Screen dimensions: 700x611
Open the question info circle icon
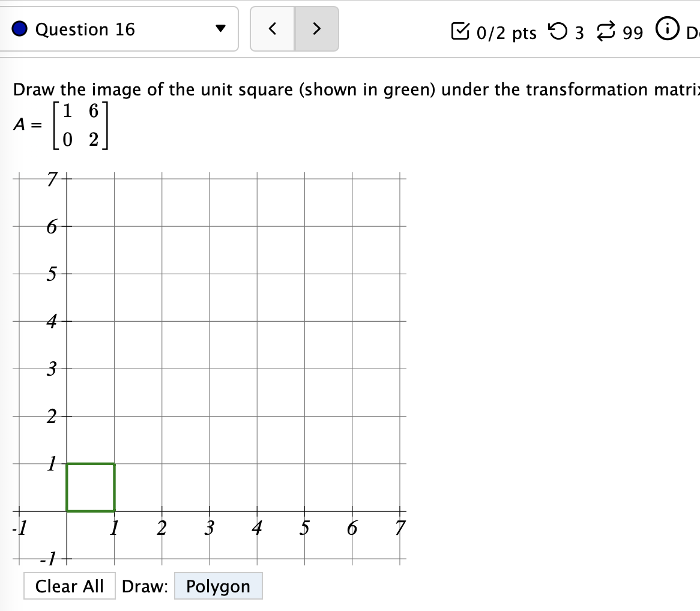(x=667, y=32)
